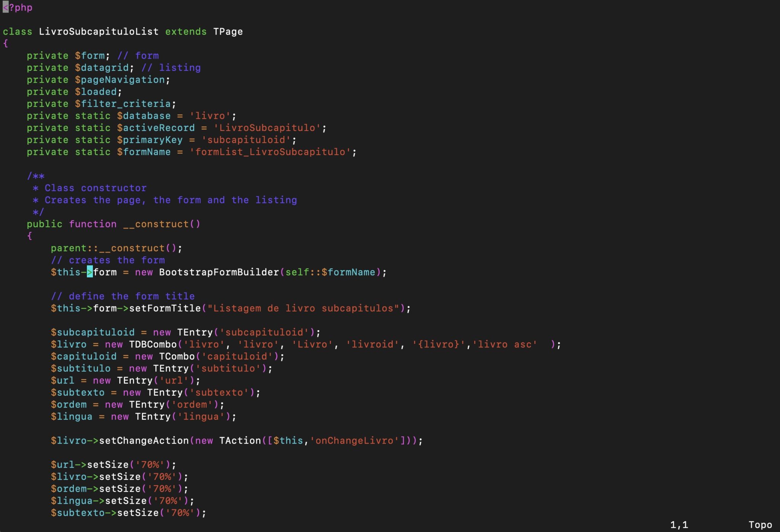The width and height of the screenshot is (780, 532).
Task: Click the TDBCombo class name
Action: click(x=153, y=345)
